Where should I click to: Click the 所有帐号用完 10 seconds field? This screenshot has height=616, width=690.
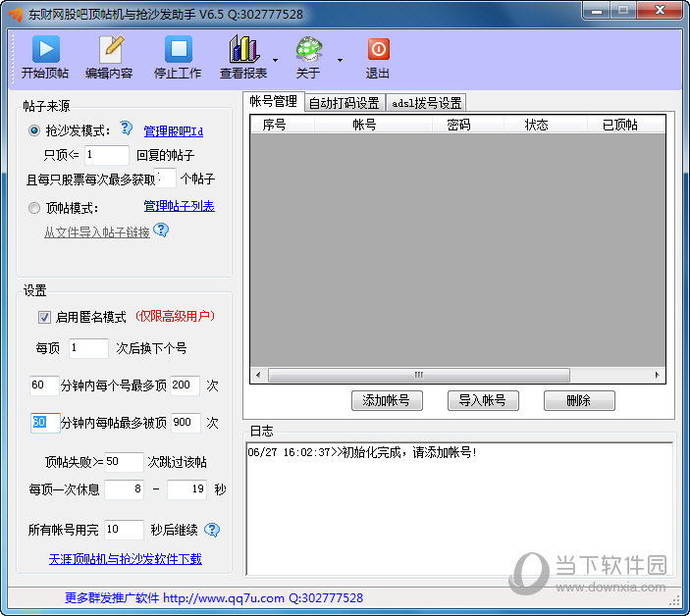[124, 530]
